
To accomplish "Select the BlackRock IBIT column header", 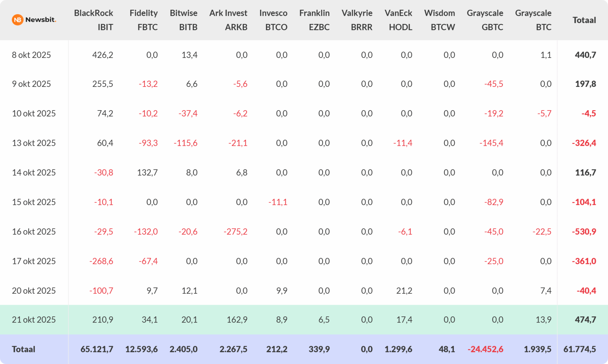I will pos(94,20).
